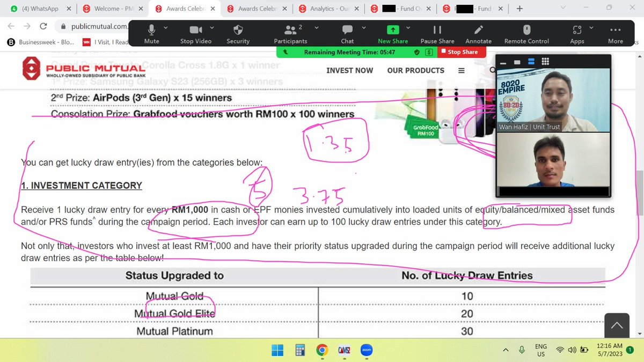
Task: Open the Businessweek bookmark
Action: 40,42
